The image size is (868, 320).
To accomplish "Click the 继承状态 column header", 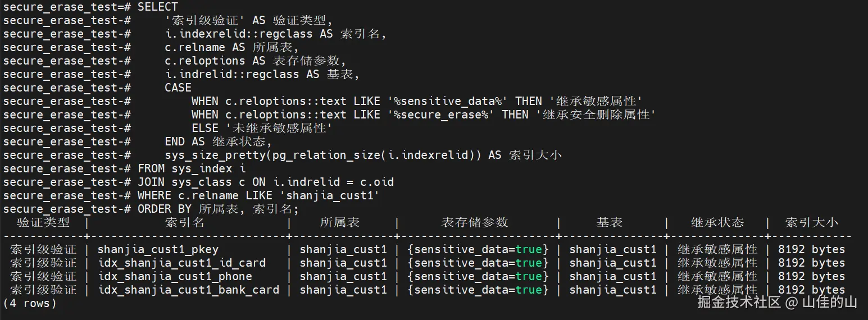I will tap(717, 222).
